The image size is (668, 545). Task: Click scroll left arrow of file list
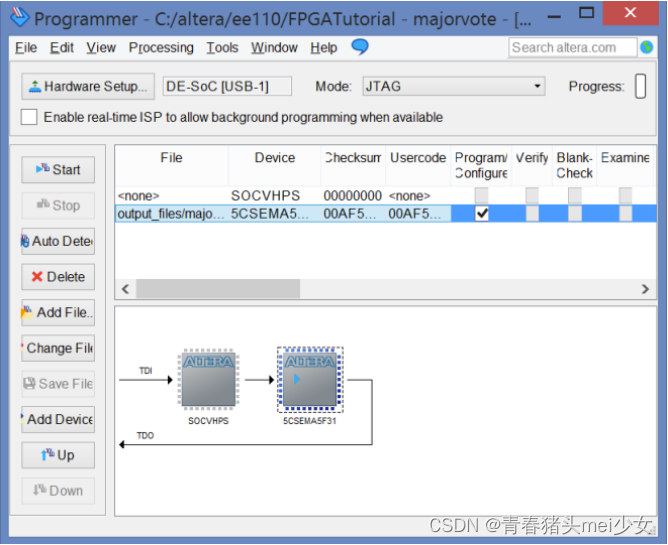(x=125, y=289)
